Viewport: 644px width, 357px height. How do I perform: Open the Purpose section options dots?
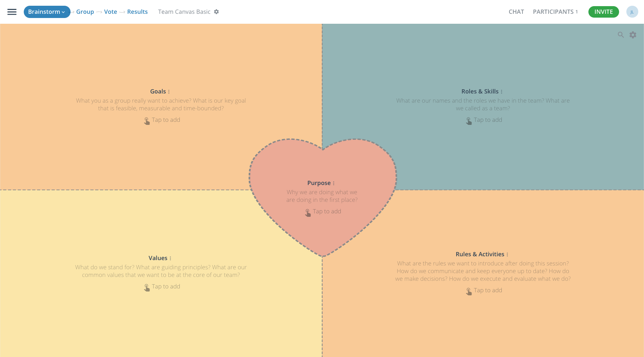[x=333, y=183]
